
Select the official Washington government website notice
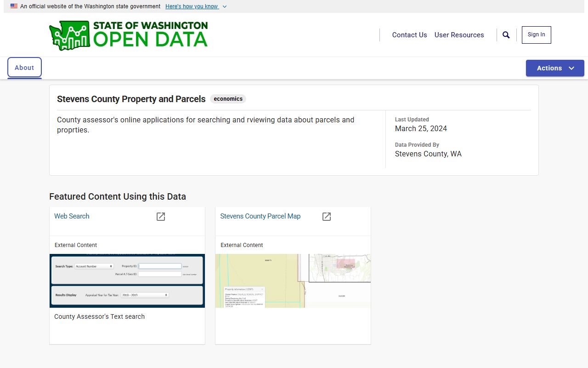click(x=90, y=6)
